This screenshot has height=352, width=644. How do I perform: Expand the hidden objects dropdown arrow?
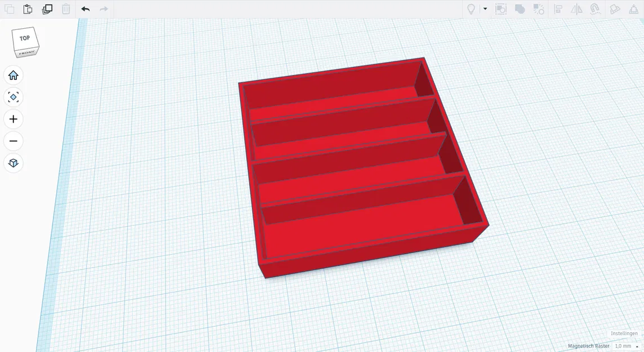point(485,9)
